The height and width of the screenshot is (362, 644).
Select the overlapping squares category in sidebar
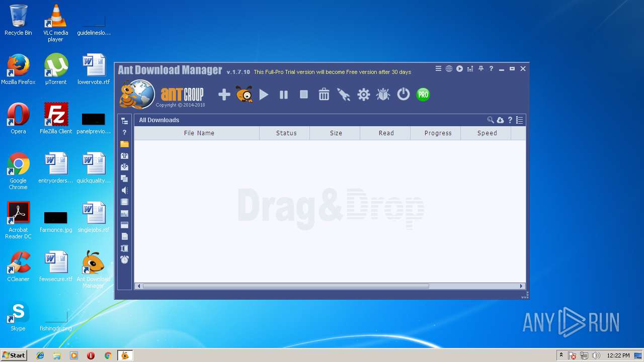[124, 178]
